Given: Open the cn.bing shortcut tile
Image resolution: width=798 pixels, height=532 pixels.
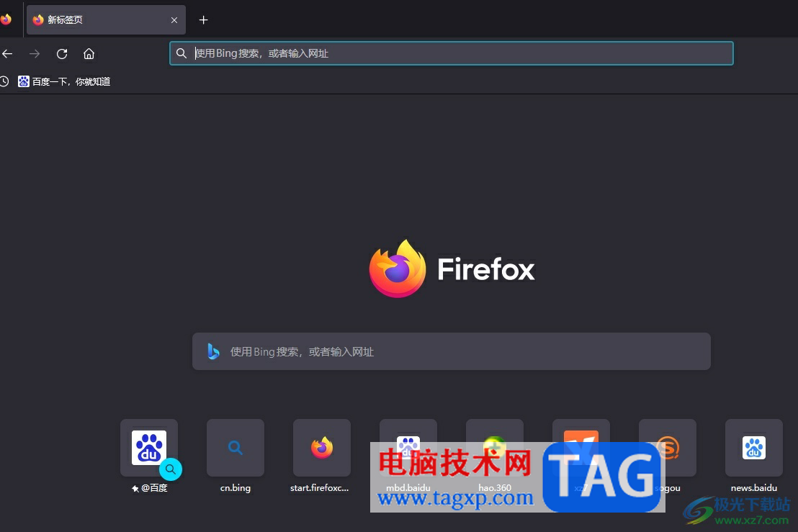Looking at the screenshot, I should point(236,448).
